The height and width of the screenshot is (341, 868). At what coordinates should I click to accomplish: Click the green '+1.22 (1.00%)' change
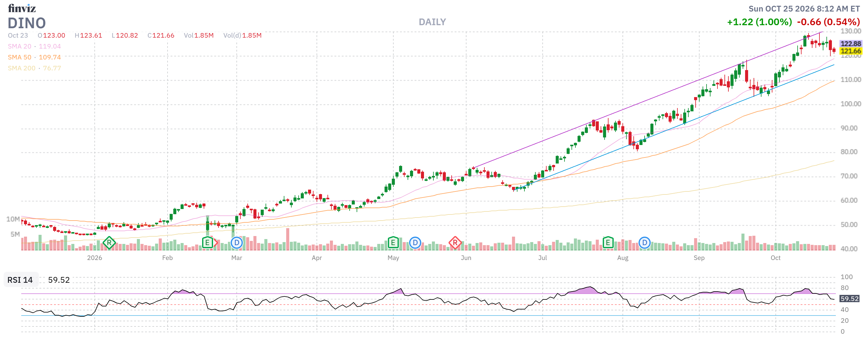click(x=759, y=22)
